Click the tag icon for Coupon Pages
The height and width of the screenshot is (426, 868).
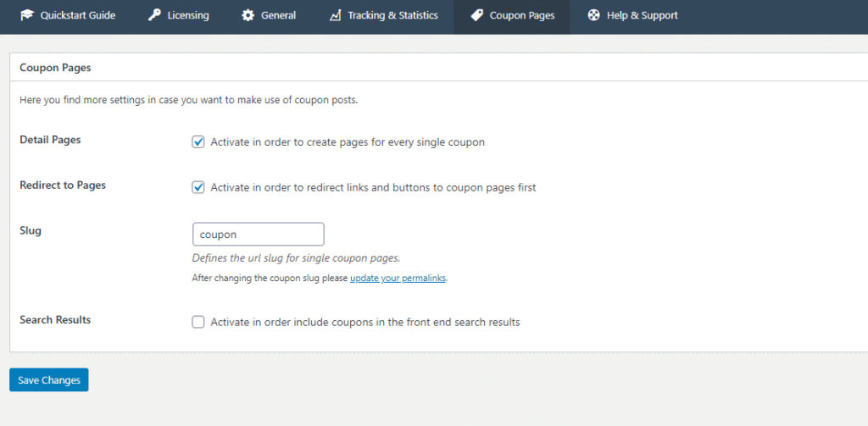coord(476,15)
